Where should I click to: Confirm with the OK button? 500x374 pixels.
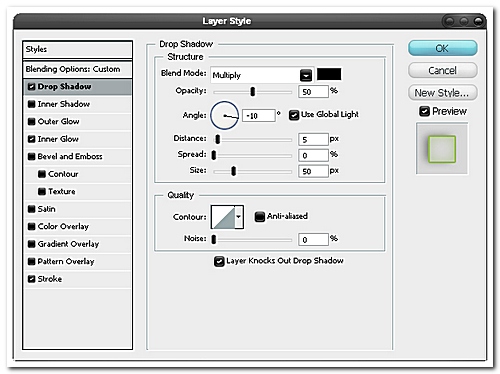[443, 49]
